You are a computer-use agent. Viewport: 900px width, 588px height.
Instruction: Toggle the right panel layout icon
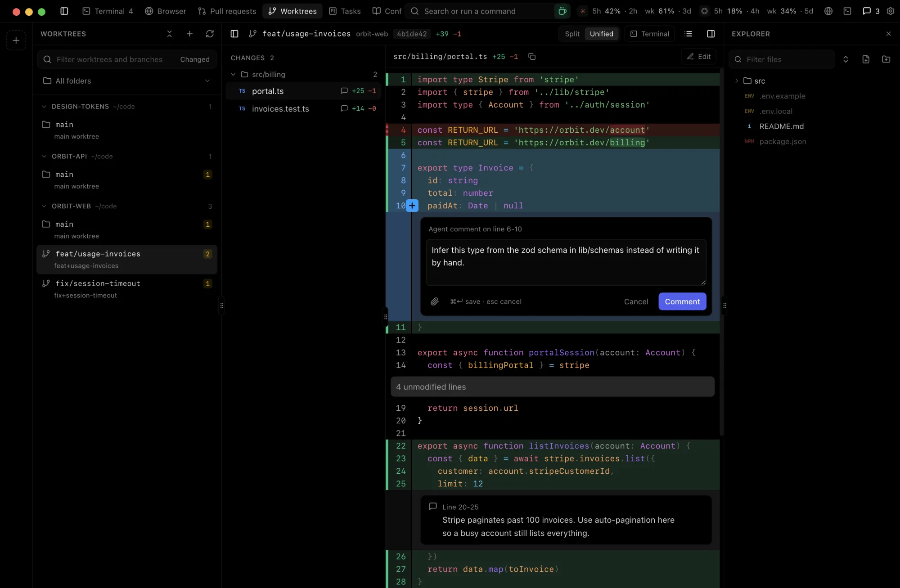[711, 34]
